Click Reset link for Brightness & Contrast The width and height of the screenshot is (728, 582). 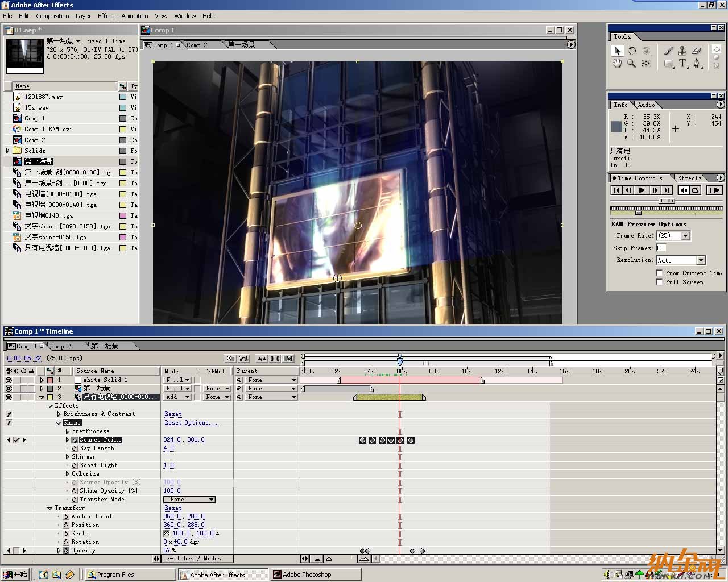(x=173, y=414)
